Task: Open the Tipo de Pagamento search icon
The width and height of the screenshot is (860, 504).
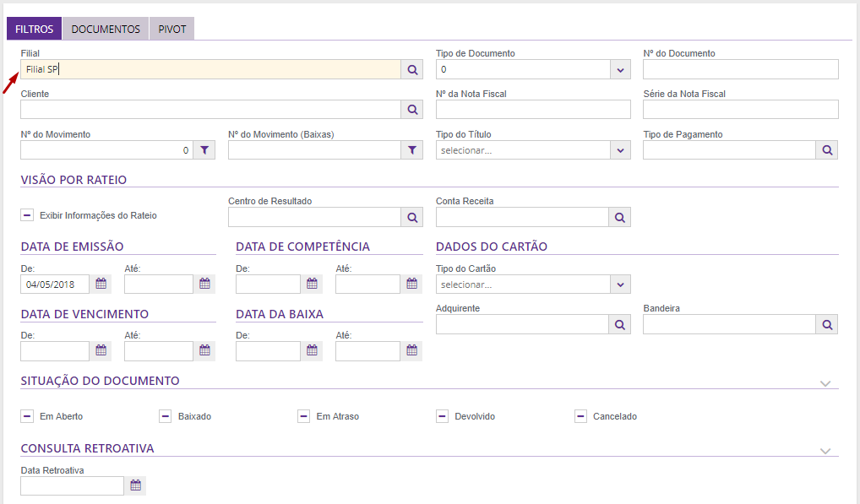Action: coord(827,150)
